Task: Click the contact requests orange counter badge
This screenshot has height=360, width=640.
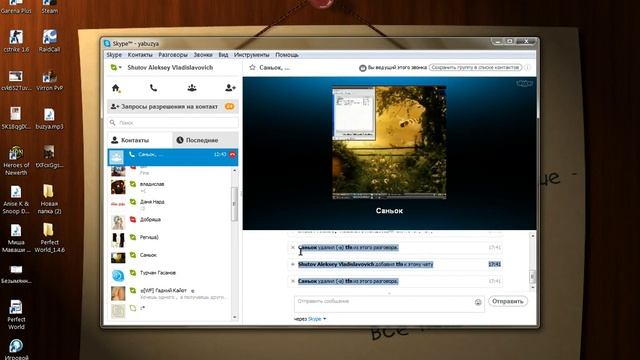Action: click(x=229, y=107)
